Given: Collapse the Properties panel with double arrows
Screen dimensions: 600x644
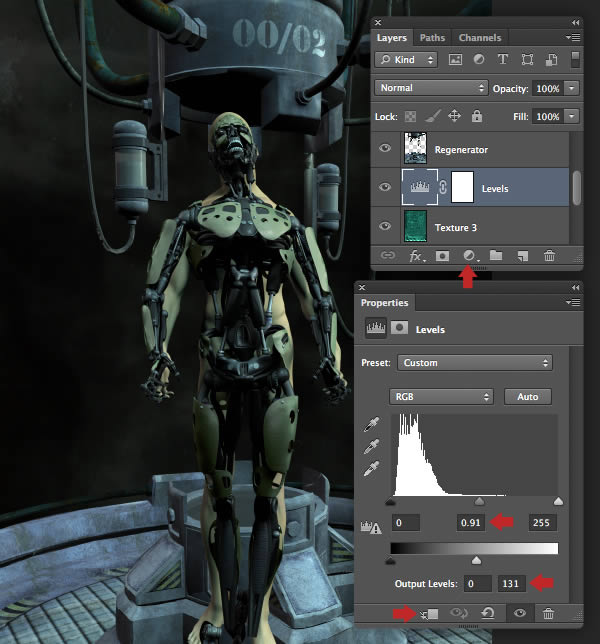Looking at the screenshot, I should point(575,288).
